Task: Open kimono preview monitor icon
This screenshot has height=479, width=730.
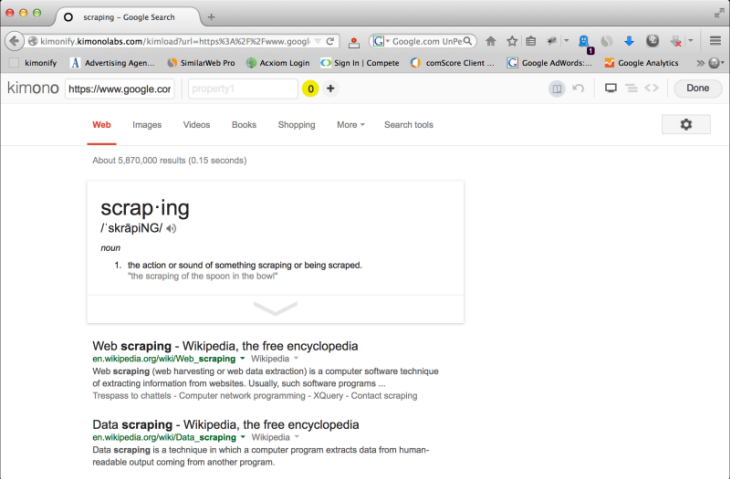Action: coord(611,89)
